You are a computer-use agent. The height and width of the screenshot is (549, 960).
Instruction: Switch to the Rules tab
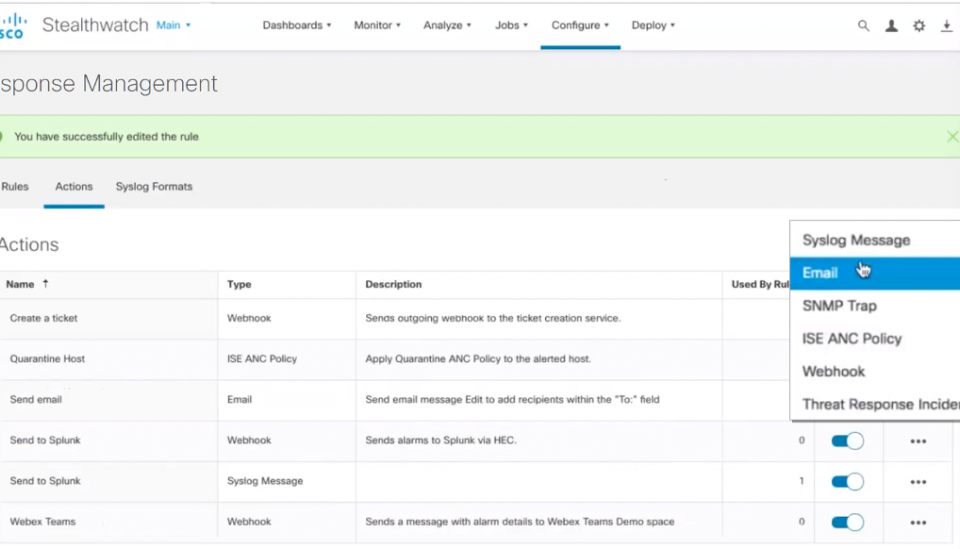pos(15,187)
